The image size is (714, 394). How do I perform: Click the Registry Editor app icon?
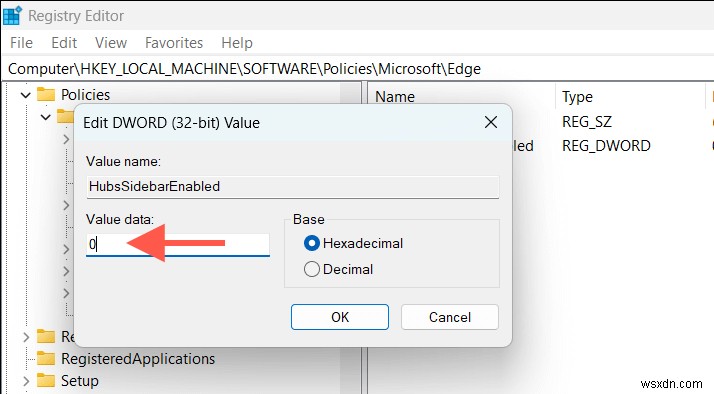pos(12,15)
